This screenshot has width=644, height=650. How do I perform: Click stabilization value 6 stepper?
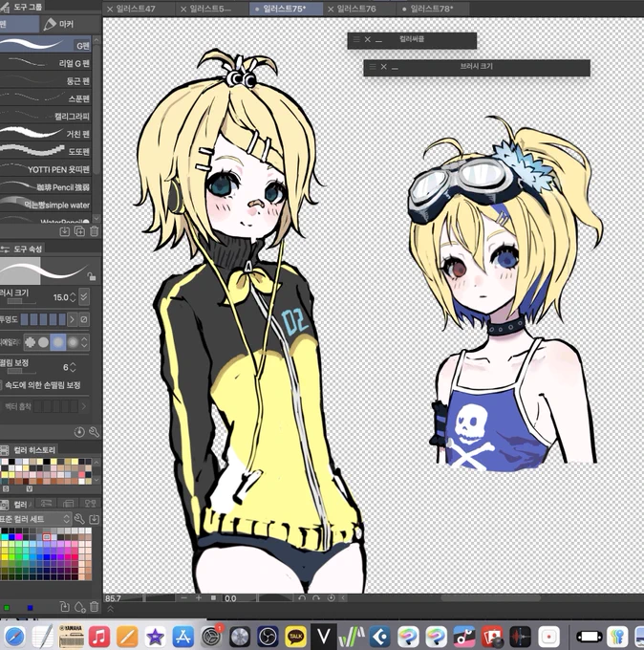pos(73,367)
